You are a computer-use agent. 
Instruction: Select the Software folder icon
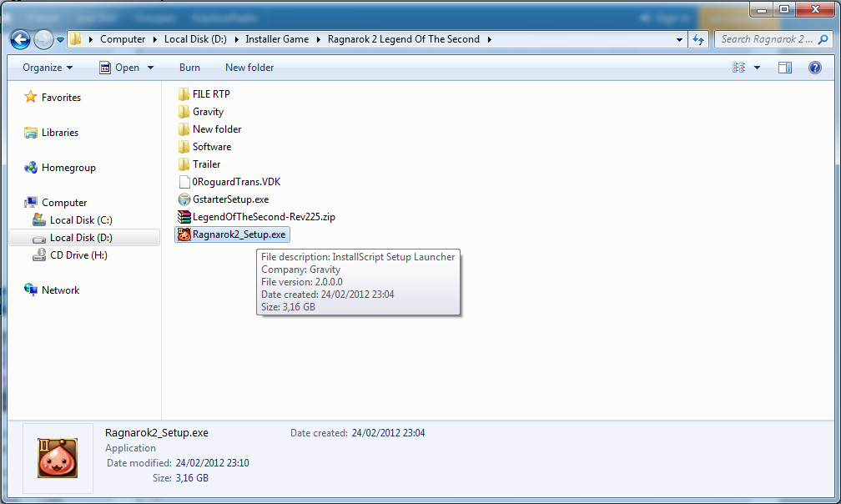click(184, 147)
